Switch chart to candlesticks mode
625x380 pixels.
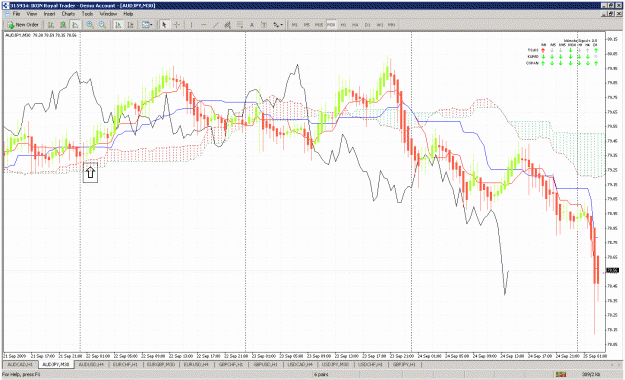pyautogui.click(x=63, y=25)
